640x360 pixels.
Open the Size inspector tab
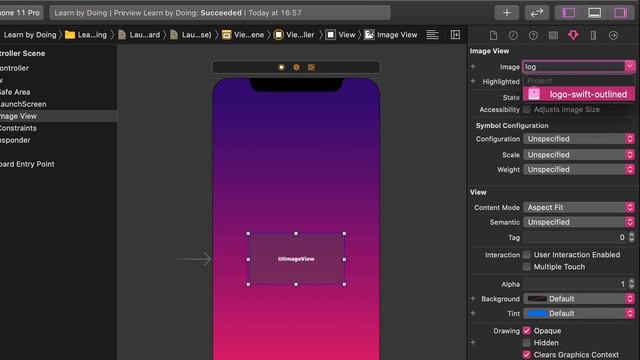(593, 36)
